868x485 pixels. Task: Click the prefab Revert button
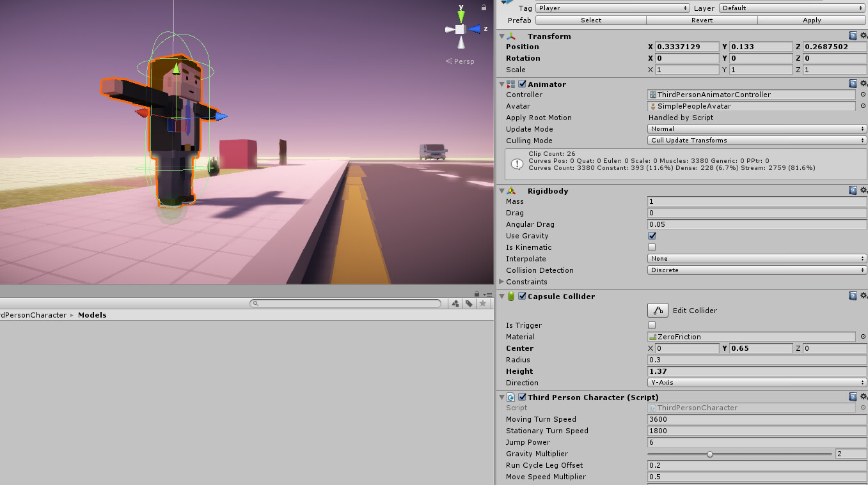pos(701,20)
